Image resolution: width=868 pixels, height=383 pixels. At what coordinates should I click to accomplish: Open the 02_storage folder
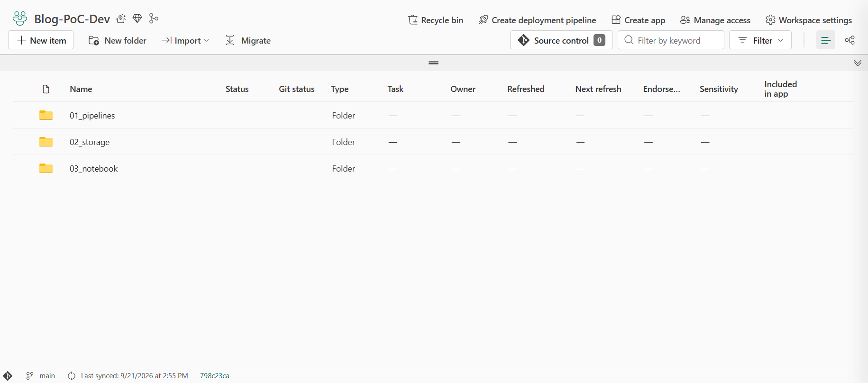pos(90,142)
